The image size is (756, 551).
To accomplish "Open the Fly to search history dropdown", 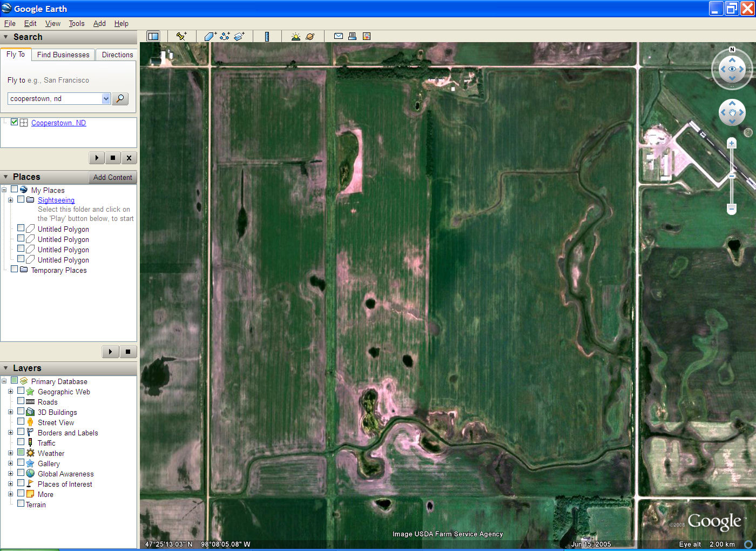I will point(106,98).
